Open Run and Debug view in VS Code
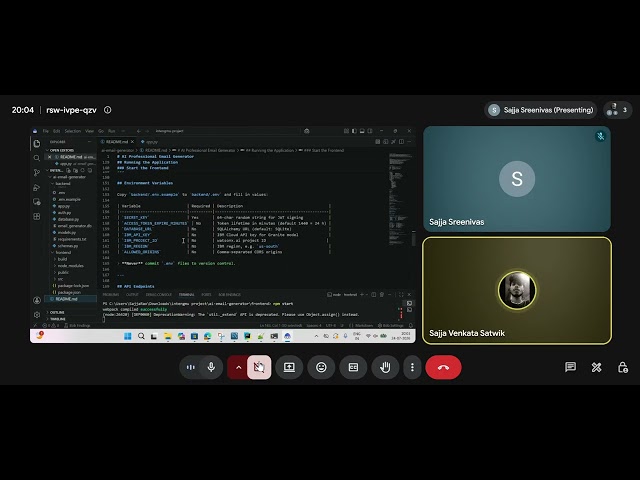 click(x=37, y=187)
